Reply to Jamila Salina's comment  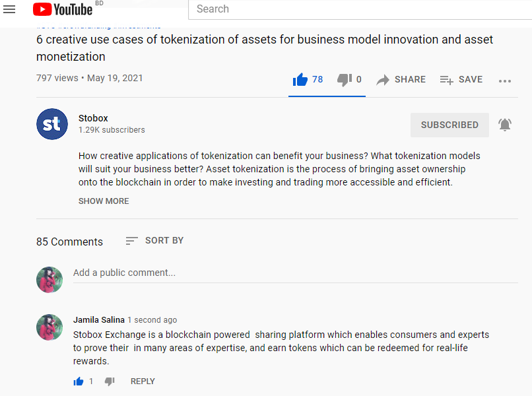tap(143, 381)
